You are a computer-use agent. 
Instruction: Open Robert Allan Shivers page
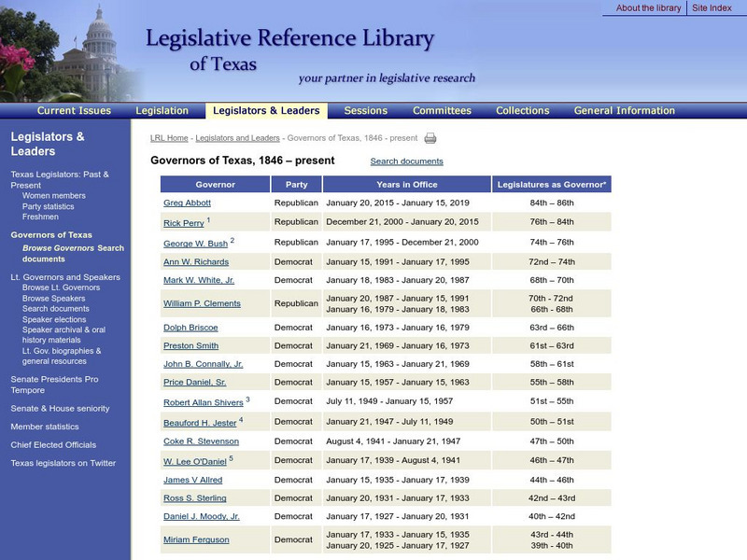pyautogui.click(x=204, y=402)
